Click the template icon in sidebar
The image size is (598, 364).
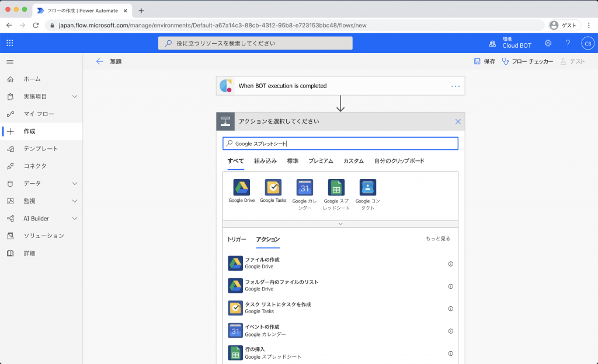[x=11, y=149]
